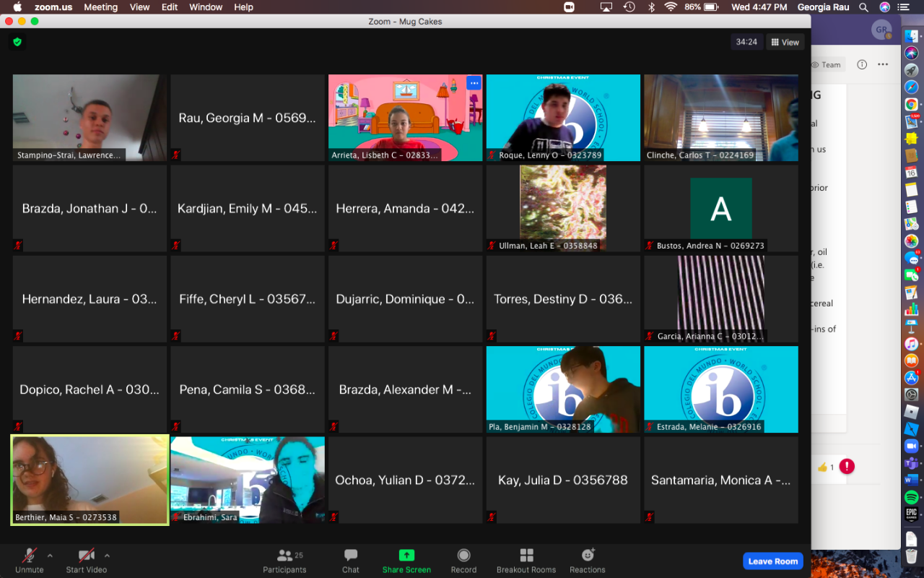Open Spotify from the dock
Image resolution: width=924 pixels, height=578 pixels.
[x=911, y=497]
